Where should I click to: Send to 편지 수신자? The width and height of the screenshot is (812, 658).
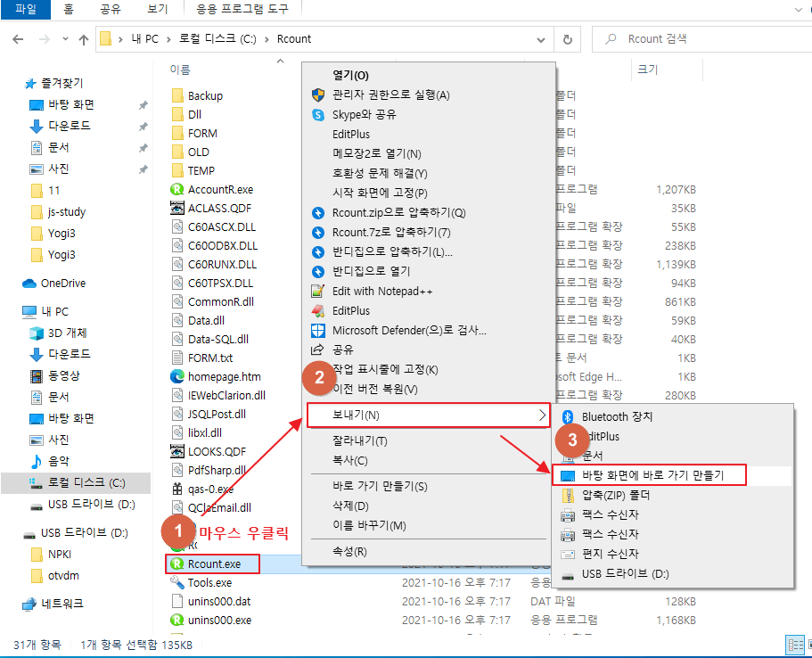click(611, 554)
